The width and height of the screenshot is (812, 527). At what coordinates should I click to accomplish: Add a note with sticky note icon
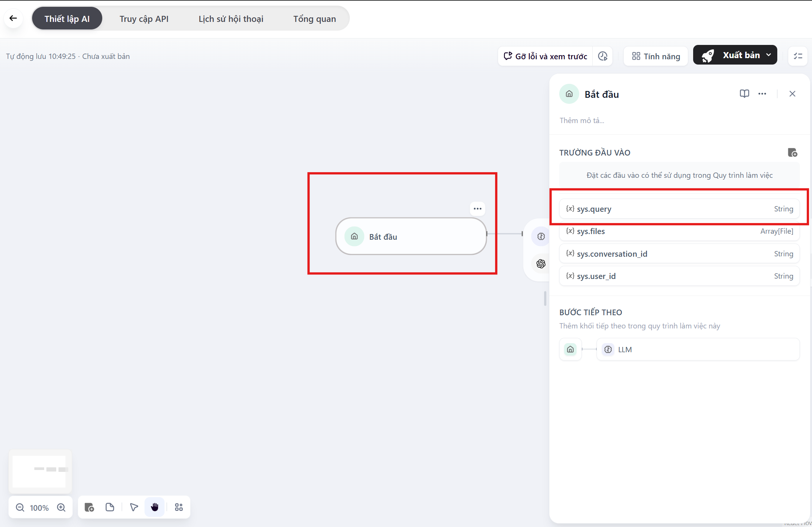[x=110, y=507]
